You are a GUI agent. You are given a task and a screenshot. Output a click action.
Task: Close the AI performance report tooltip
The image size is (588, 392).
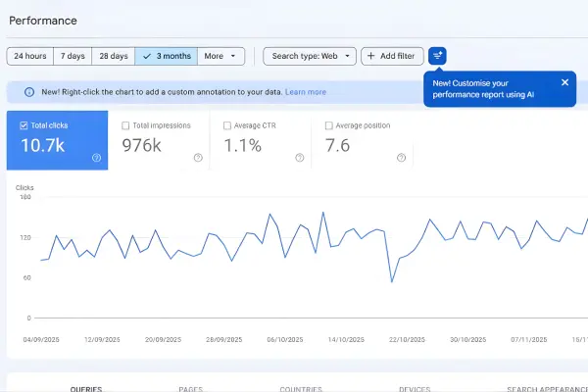564,83
